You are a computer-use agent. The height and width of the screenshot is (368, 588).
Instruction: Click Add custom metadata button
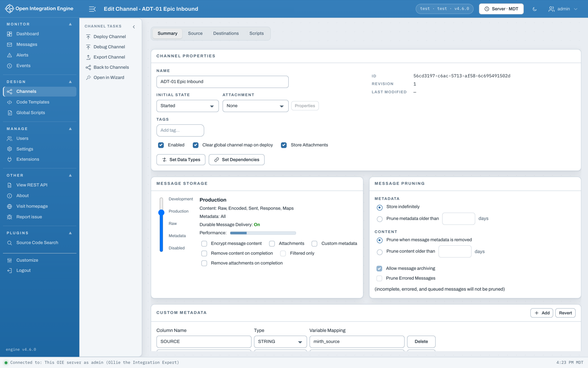(x=541, y=313)
